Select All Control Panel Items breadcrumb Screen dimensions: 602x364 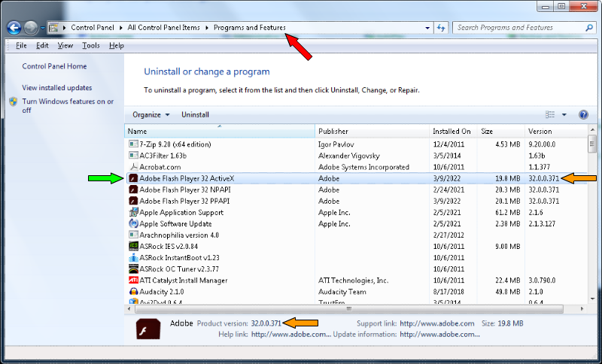pyautogui.click(x=163, y=28)
